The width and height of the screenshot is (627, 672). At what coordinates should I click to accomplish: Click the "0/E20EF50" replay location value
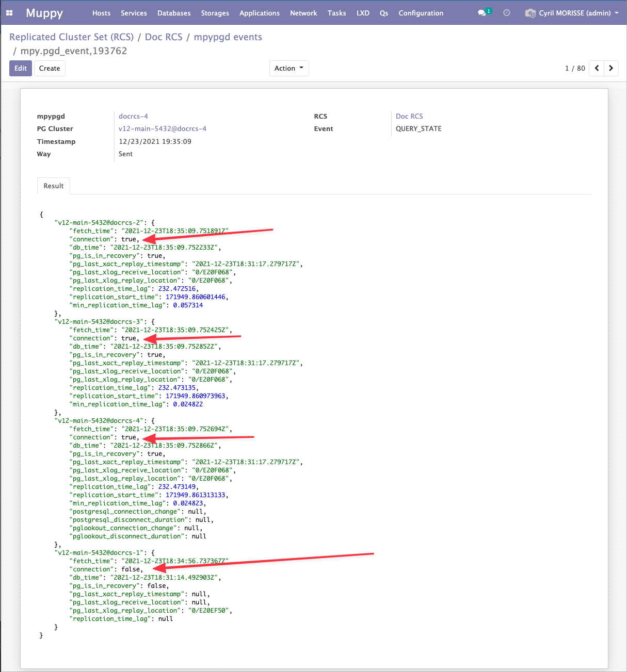click(x=208, y=611)
